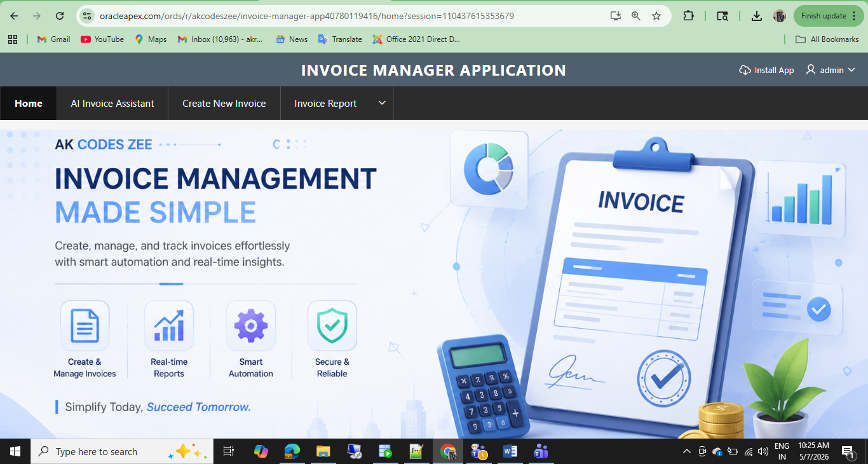
Task: Open the Chrome extensions puzzle icon
Action: 688,16
